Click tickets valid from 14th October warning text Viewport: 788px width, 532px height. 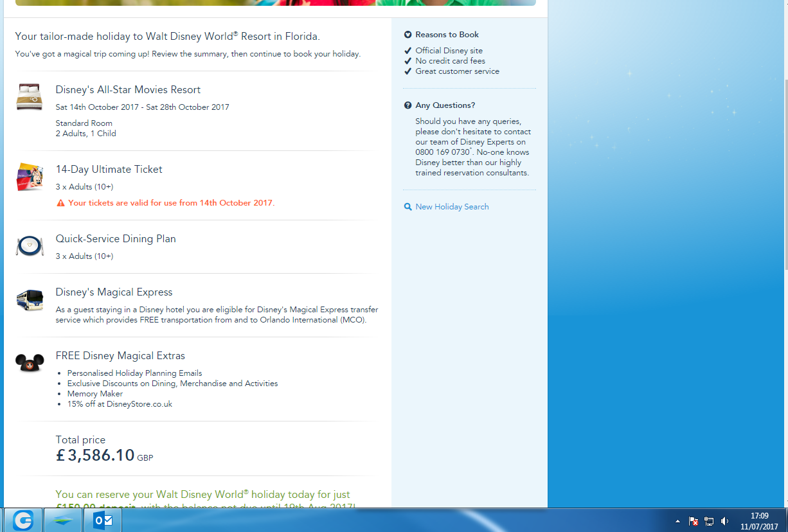(x=171, y=203)
